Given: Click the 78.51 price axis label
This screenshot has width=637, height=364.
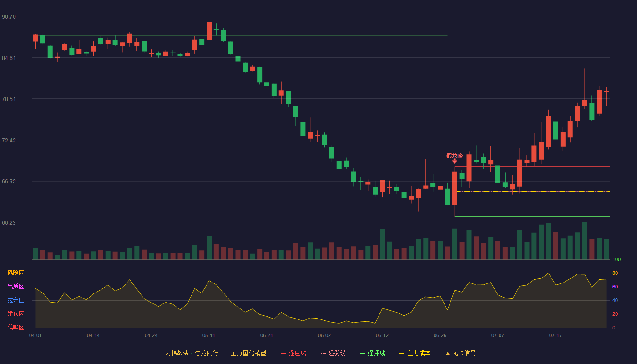Looking at the screenshot, I should pos(9,99).
